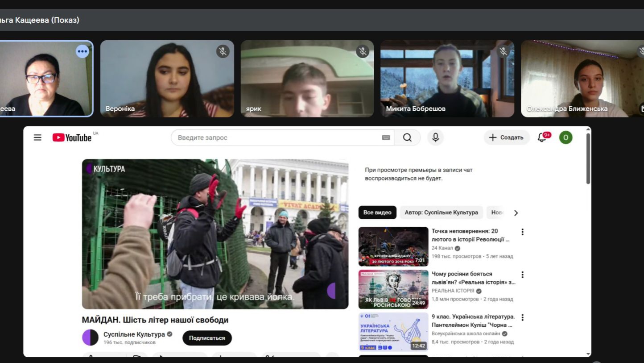Click the Создать create button
644x363 pixels.
[507, 138]
